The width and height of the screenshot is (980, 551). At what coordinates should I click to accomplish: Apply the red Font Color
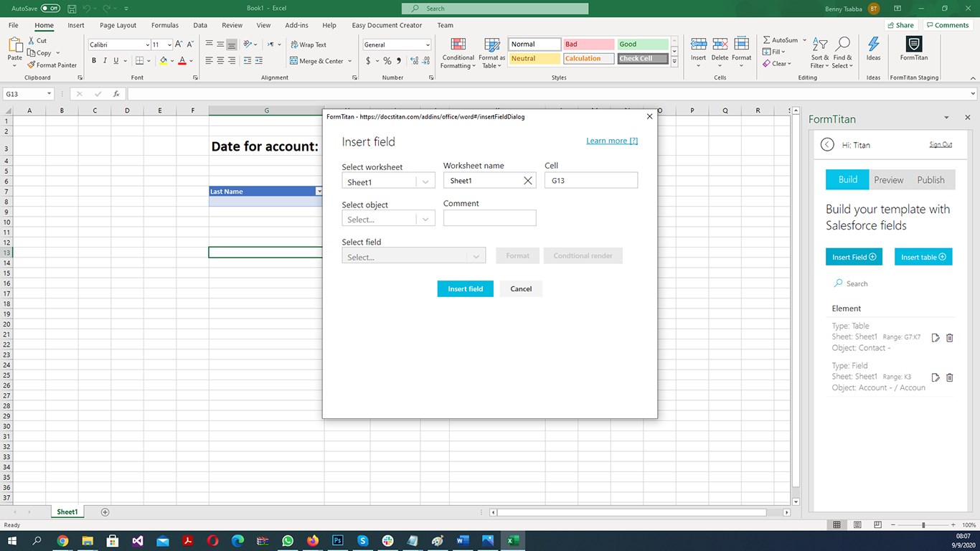[x=182, y=61]
